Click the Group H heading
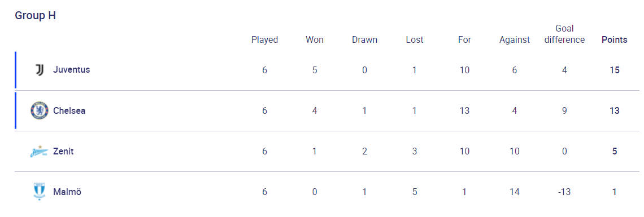644x217 pixels. point(36,16)
